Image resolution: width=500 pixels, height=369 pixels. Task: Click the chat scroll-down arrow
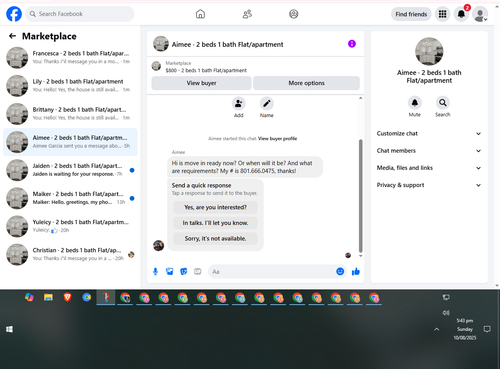(360, 256)
